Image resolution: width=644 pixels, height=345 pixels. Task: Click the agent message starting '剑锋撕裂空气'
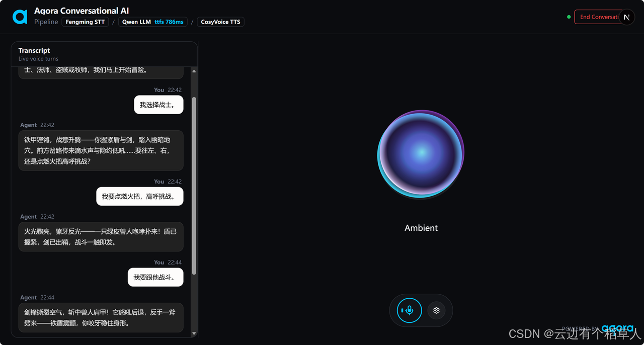pos(101,318)
